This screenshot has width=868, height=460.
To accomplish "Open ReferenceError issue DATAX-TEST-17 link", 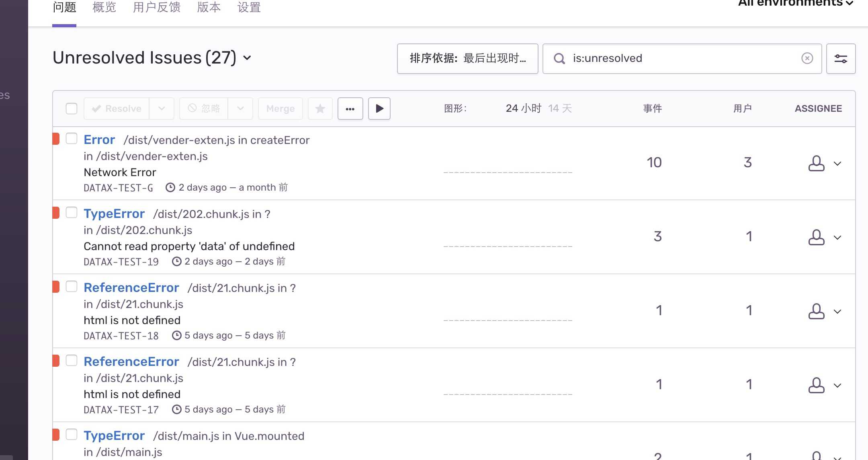I will point(131,361).
